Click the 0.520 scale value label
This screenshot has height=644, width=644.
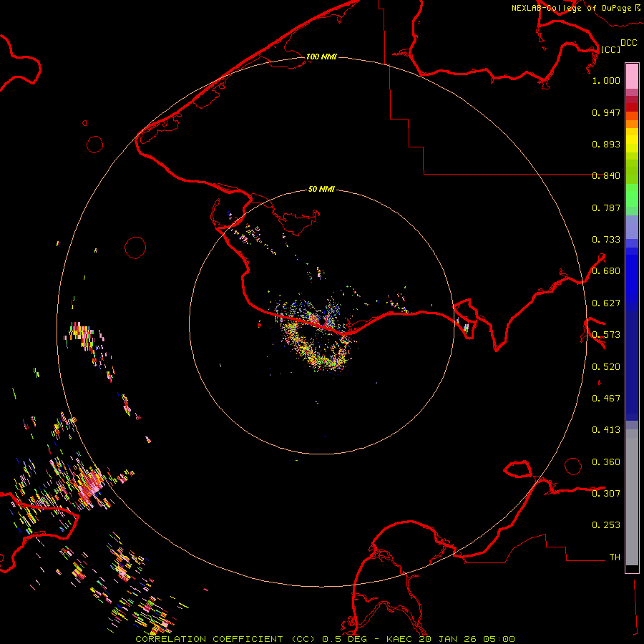click(x=605, y=366)
